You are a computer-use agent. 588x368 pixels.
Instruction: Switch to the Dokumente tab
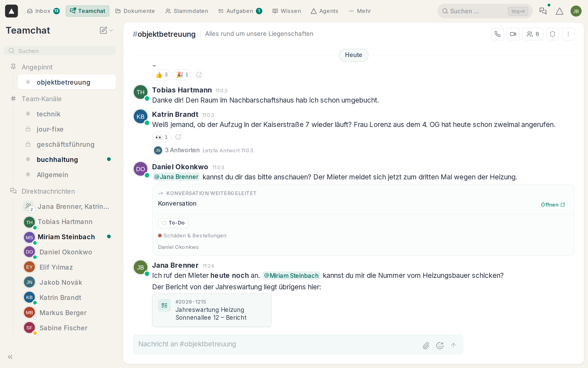(135, 11)
